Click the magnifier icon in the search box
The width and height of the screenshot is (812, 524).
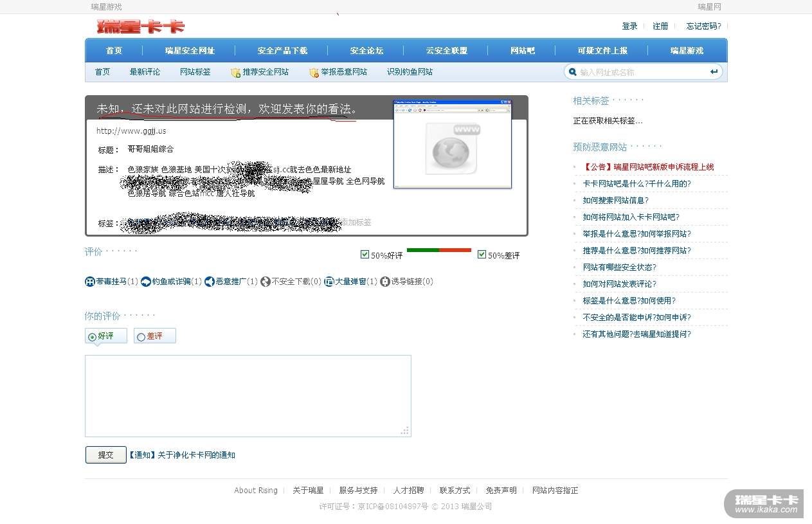[x=572, y=72]
